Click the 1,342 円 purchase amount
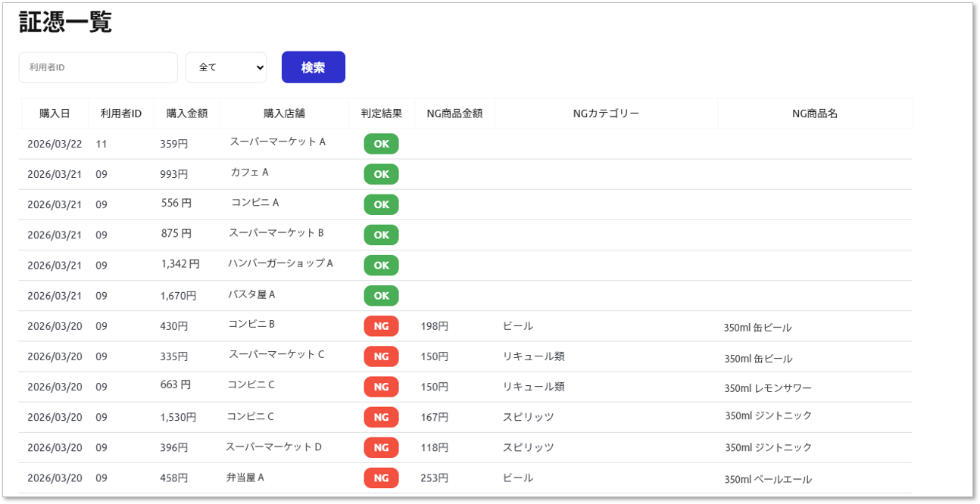 pos(180,263)
